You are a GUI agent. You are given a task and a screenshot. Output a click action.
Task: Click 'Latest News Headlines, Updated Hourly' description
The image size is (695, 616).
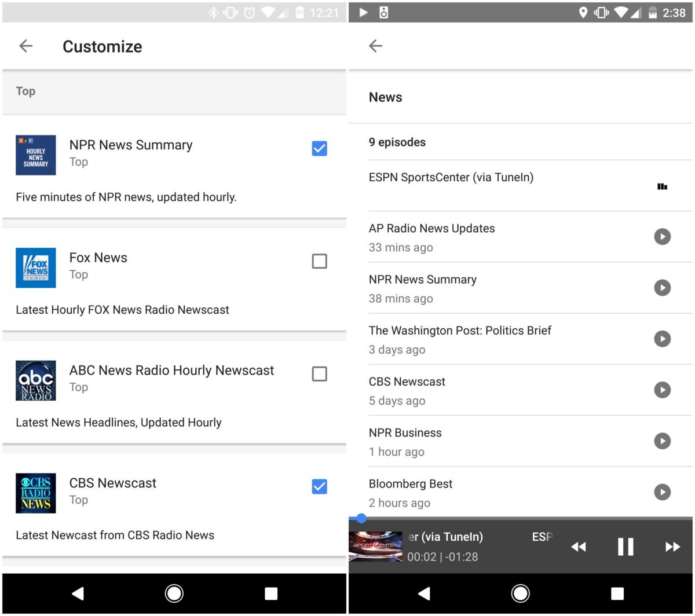pyautogui.click(x=118, y=423)
